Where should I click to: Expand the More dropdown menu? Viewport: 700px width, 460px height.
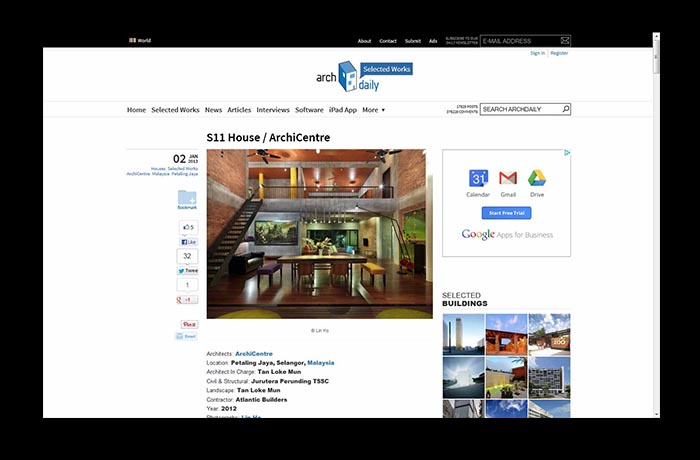tap(373, 110)
